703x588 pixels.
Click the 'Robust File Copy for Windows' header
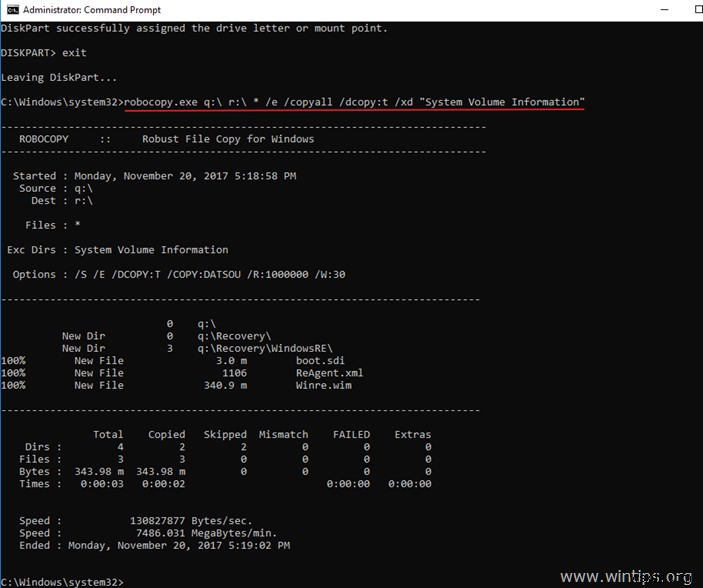[228, 139]
